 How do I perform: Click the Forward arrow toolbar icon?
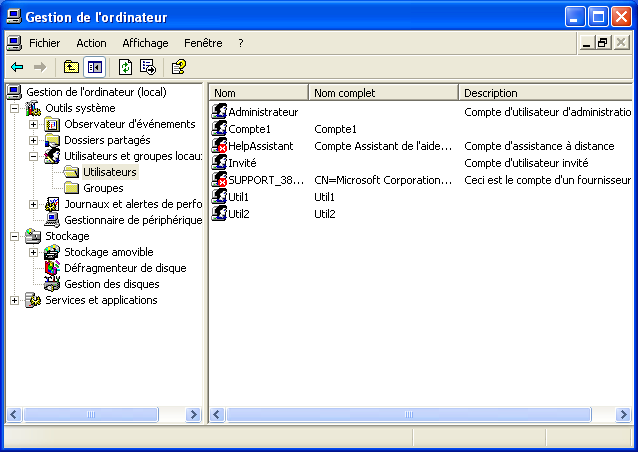tap(40, 67)
